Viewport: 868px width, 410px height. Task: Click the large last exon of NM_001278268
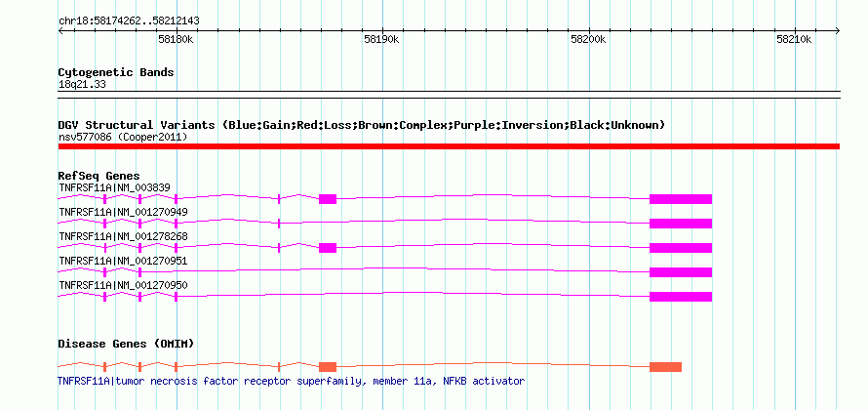click(x=681, y=248)
